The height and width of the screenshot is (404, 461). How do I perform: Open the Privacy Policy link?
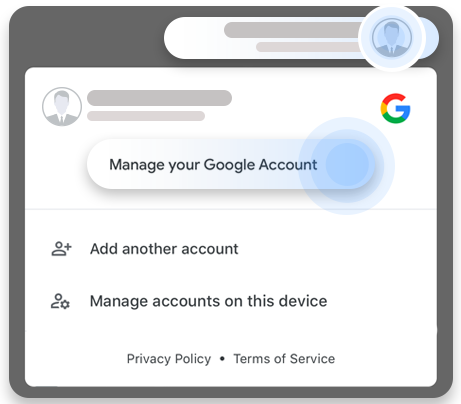pyautogui.click(x=169, y=359)
